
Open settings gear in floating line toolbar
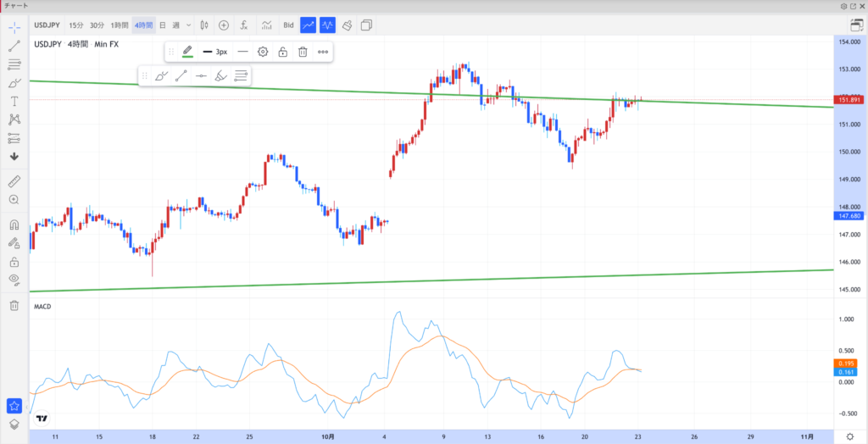pyautogui.click(x=263, y=52)
